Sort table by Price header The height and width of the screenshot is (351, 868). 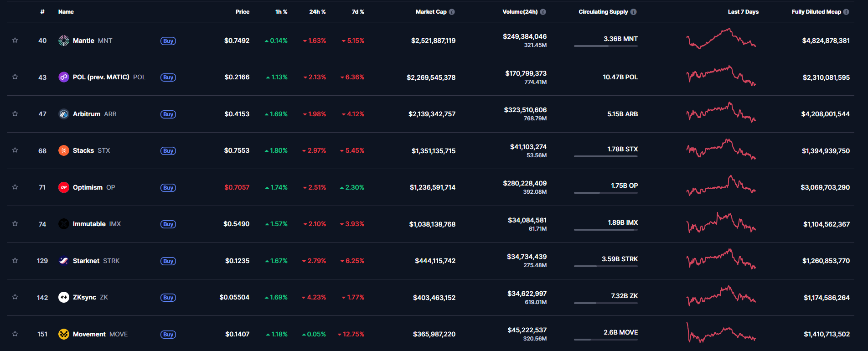[243, 12]
